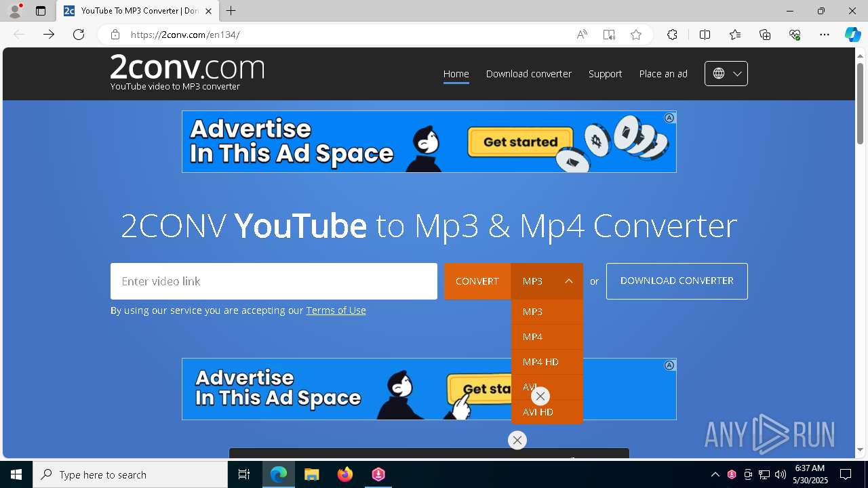
Task: Show hidden tray icons chevron
Action: (715, 474)
